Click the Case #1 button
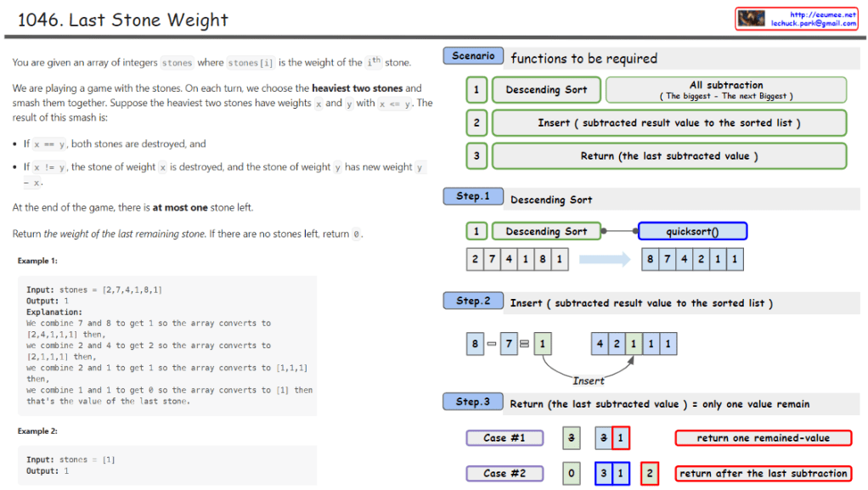This screenshot has height=490, width=868. tap(504, 438)
